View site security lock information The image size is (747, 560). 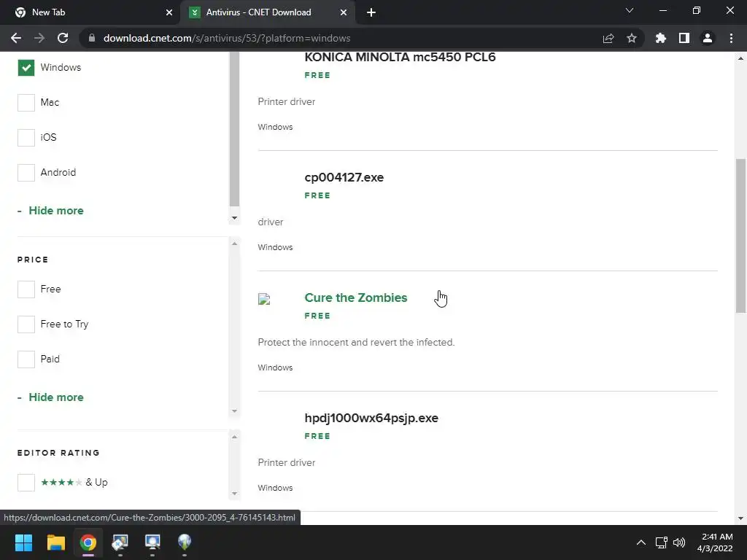click(x=92, y=38)
